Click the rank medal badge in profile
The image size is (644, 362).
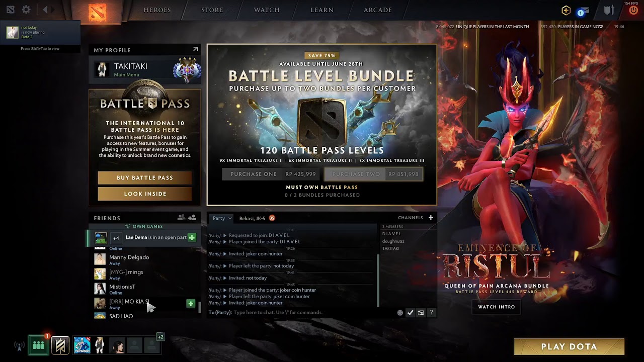click(x=187, y=70)
